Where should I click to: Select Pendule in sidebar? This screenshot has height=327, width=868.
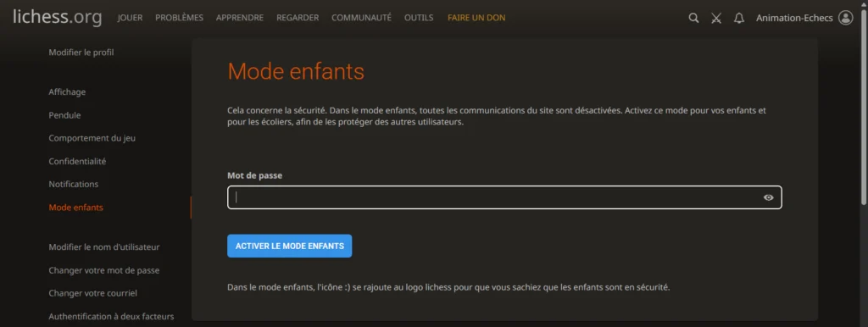[64, 115]
